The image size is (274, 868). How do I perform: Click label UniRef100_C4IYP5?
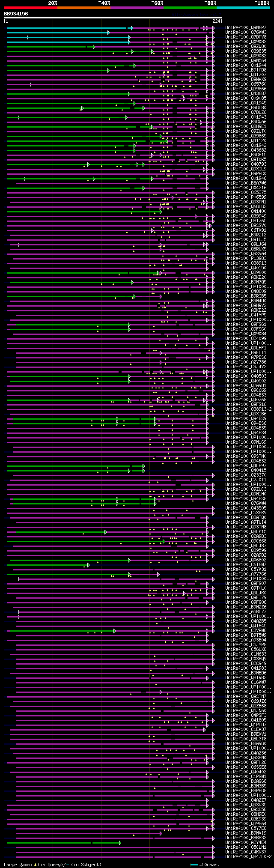[x=246, y=315]
